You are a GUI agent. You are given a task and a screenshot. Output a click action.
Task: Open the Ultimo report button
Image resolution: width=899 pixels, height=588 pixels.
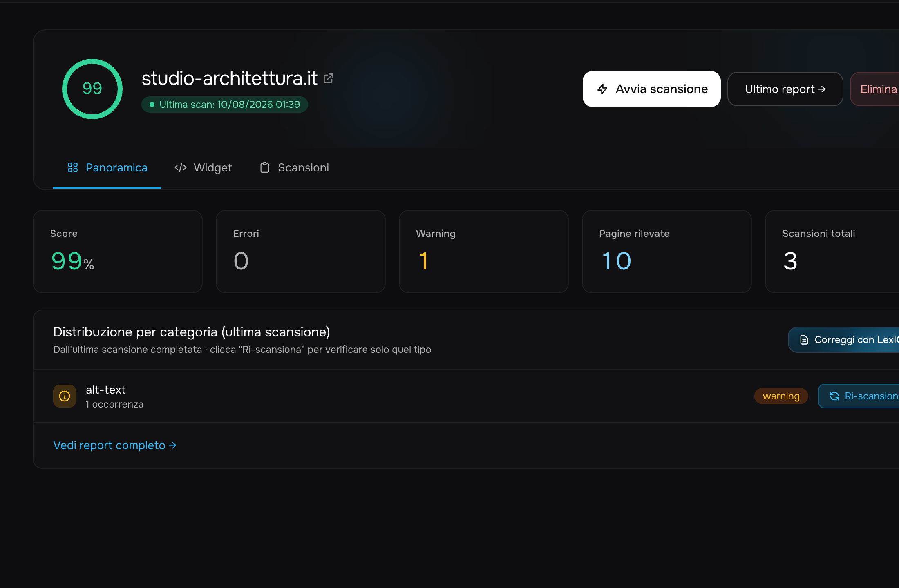click(x=785, y=89)
